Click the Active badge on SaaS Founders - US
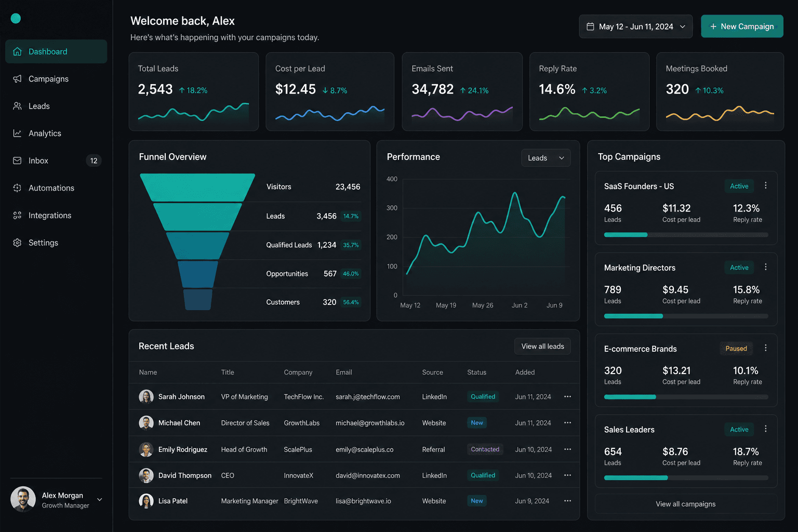 739,186
